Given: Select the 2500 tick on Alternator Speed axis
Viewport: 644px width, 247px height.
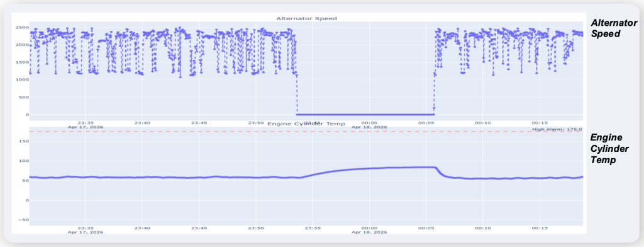Looking at the screenshot, I should point(23,28).
